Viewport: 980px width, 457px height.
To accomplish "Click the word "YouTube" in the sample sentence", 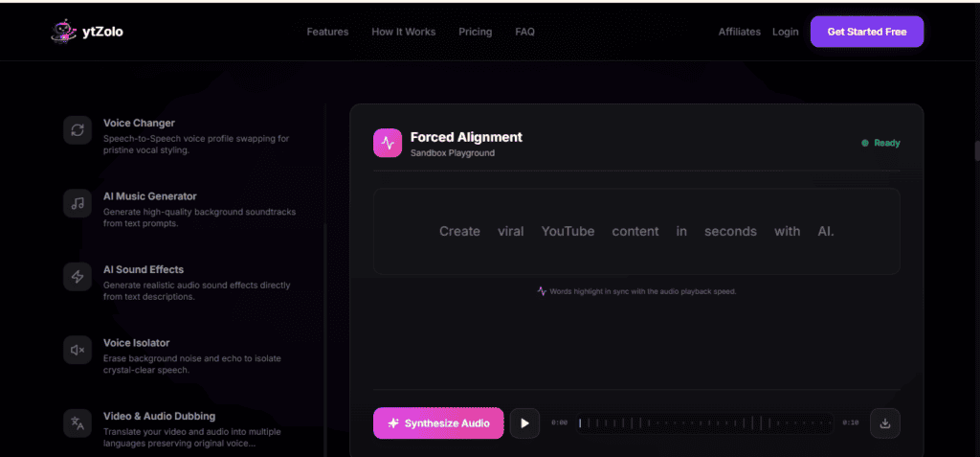I will 568,232.
